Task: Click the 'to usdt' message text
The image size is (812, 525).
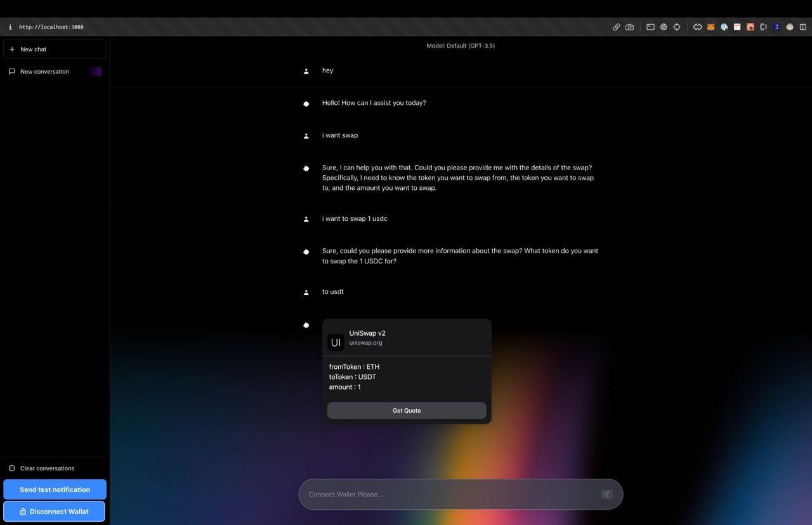Action: 332,292
